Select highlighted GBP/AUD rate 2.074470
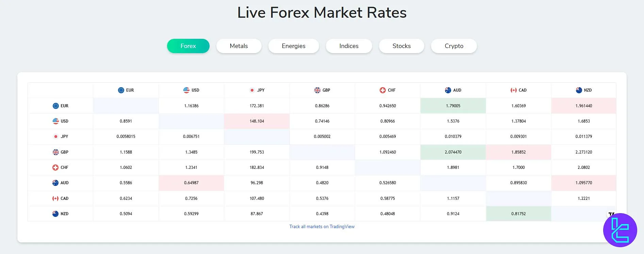The image size is (644, 254). coord(453,152)
